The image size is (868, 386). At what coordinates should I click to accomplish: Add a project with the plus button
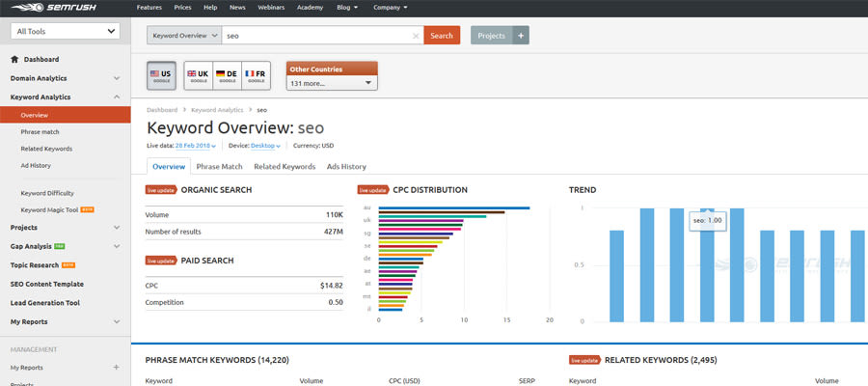pos(521,36)
